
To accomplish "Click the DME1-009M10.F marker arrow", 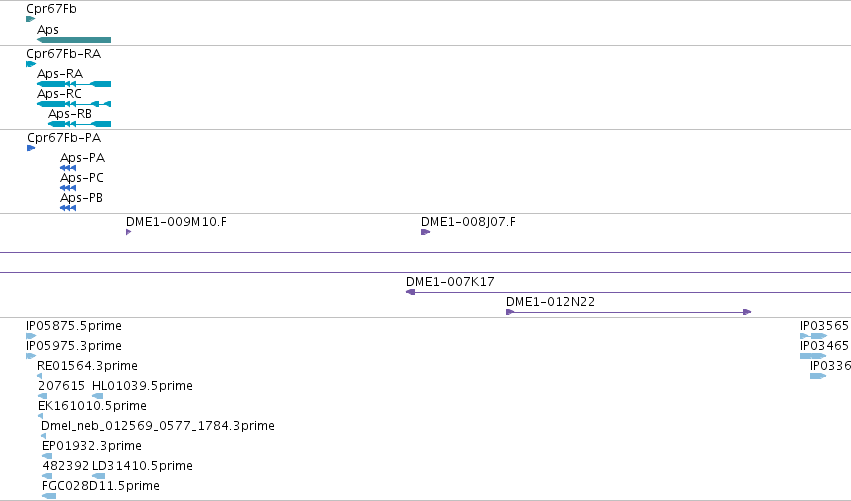I will (x=129, y=232).
